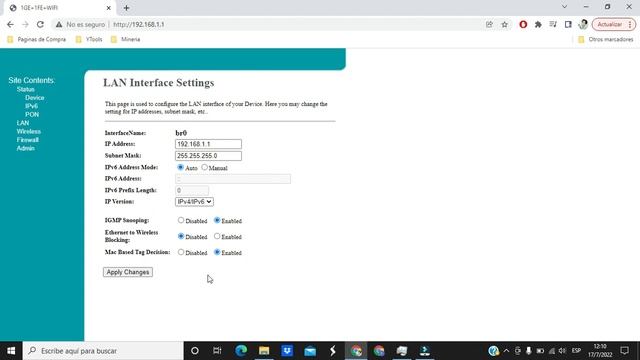Open the notification center icon

click(x=624, y=351)
